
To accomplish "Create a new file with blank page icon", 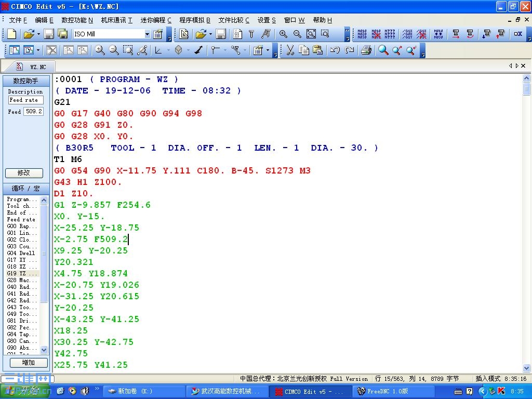I will coord(12,34).
